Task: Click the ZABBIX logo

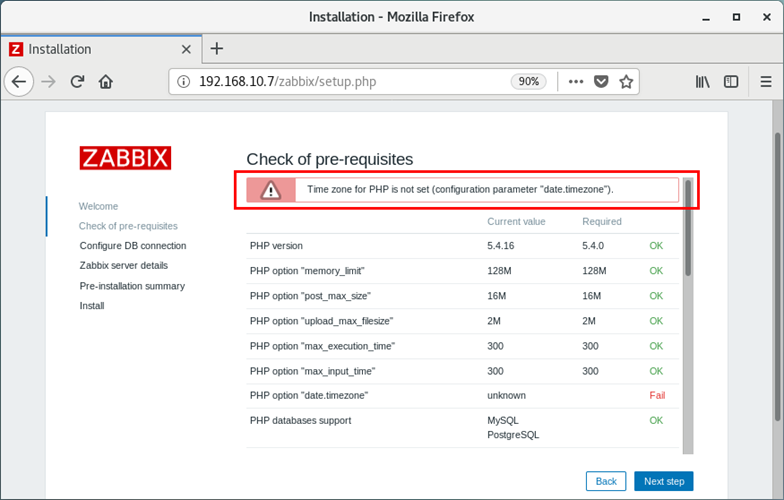Action: 125,158
